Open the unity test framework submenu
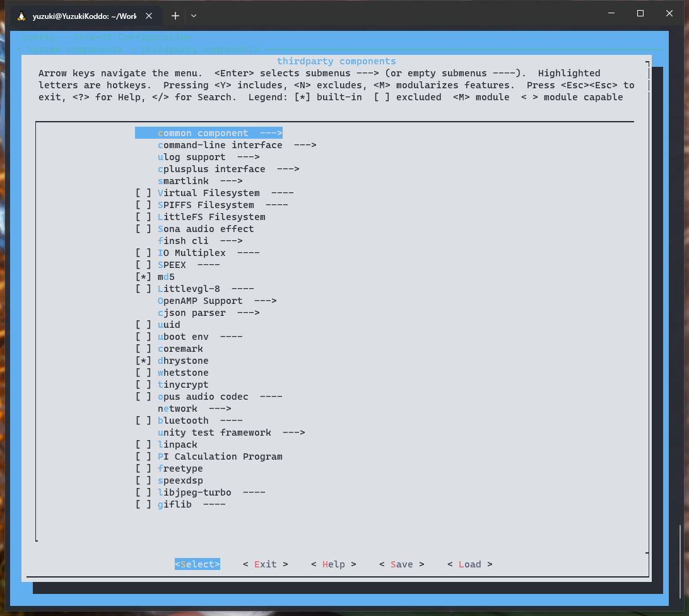Viewport: 689px width, 616px height. tap(230, 433)
